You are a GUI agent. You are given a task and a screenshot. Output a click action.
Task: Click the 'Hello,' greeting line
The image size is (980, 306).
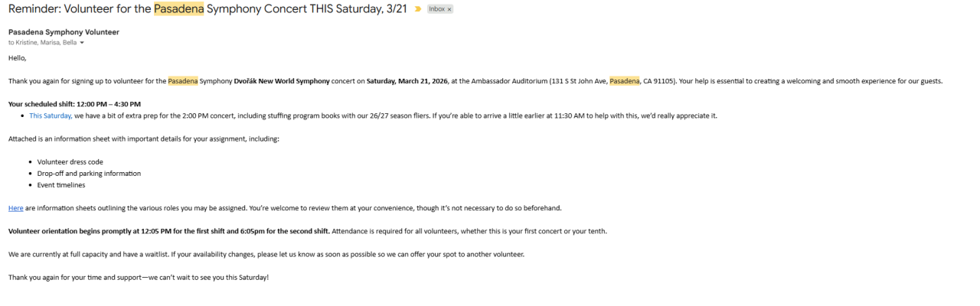click(18, 58)
